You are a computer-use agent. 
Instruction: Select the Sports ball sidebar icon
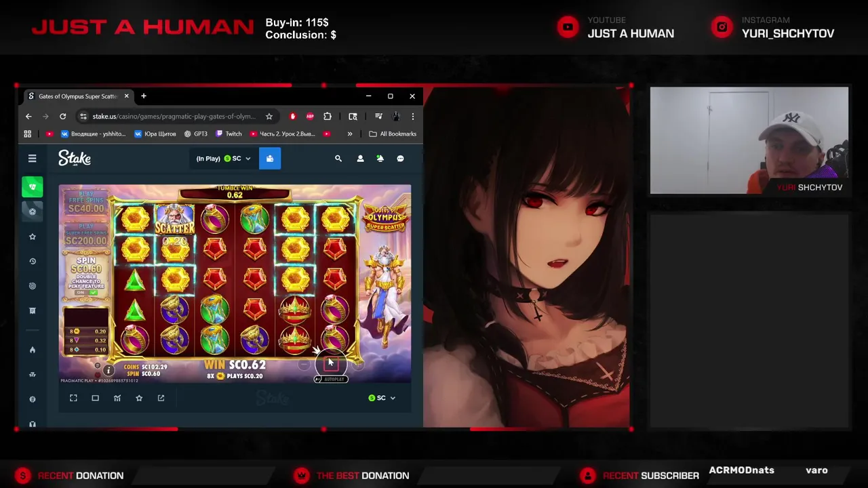[x=32, y=211]
